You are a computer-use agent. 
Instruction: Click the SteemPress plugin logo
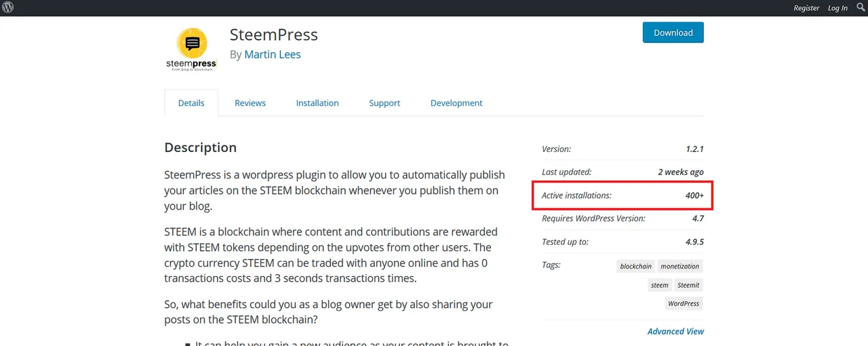coord(192,50)
